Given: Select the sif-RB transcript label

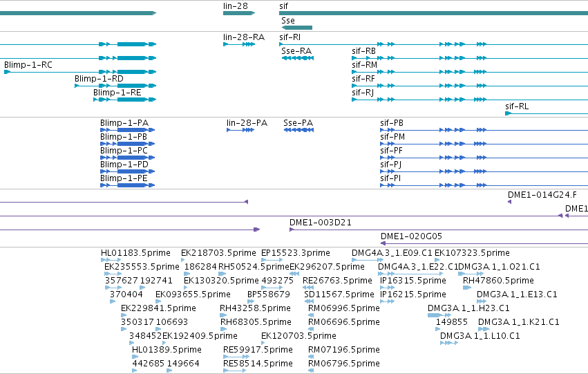Looking at the screenshot, I should (x=363, y=51).
